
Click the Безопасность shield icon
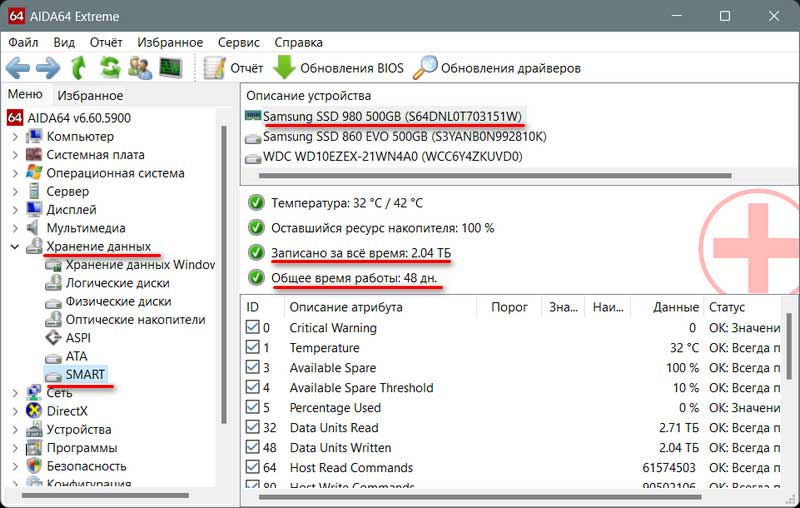point(34,466)
